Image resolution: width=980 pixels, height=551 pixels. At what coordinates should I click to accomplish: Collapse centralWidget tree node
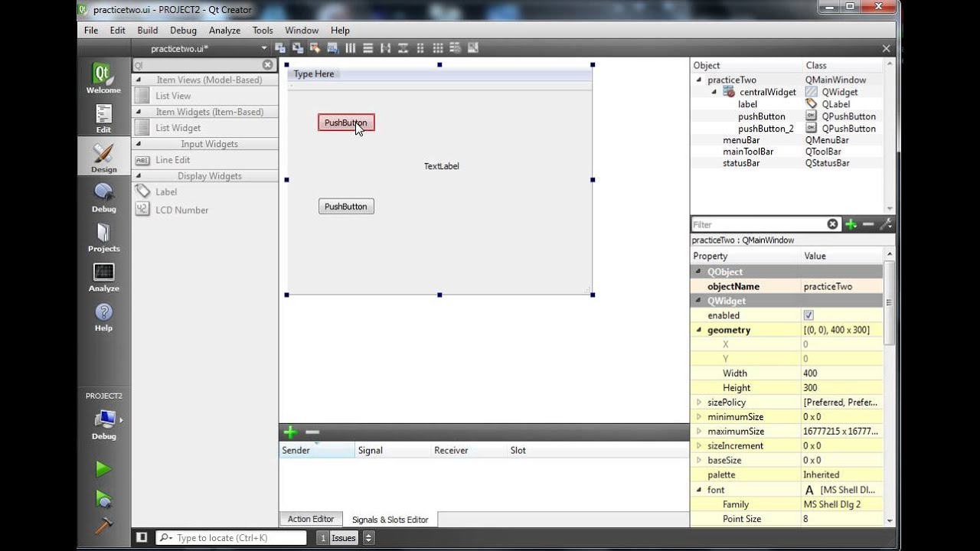pyautogui.click(x=714, y=92)
